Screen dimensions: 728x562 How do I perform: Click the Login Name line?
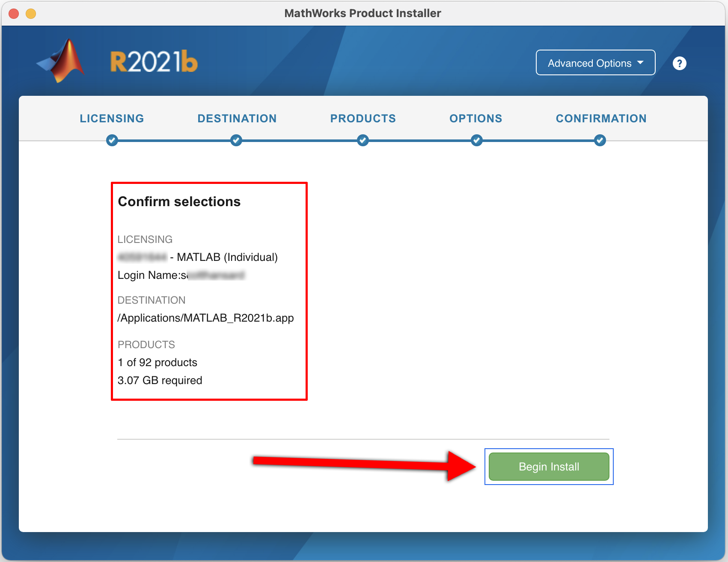[181, 275]
